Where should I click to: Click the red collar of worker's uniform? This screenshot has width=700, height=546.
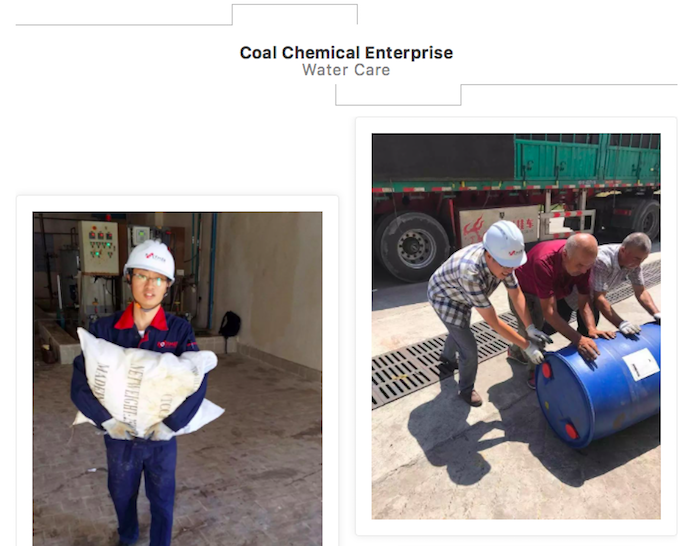coord(141,319)
